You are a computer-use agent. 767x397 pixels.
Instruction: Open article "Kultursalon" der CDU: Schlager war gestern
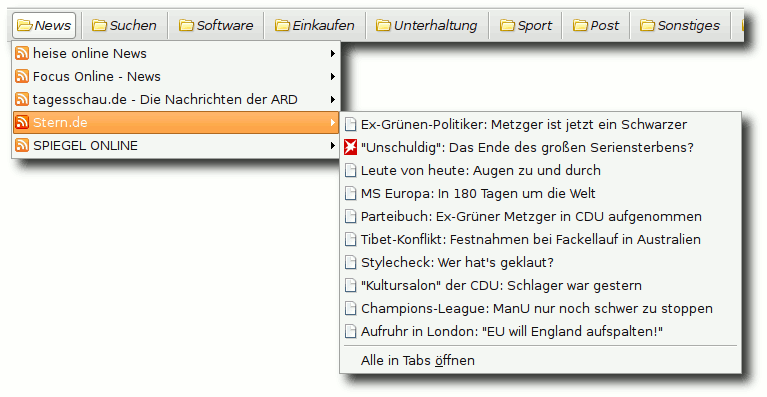tap(541, 285)
